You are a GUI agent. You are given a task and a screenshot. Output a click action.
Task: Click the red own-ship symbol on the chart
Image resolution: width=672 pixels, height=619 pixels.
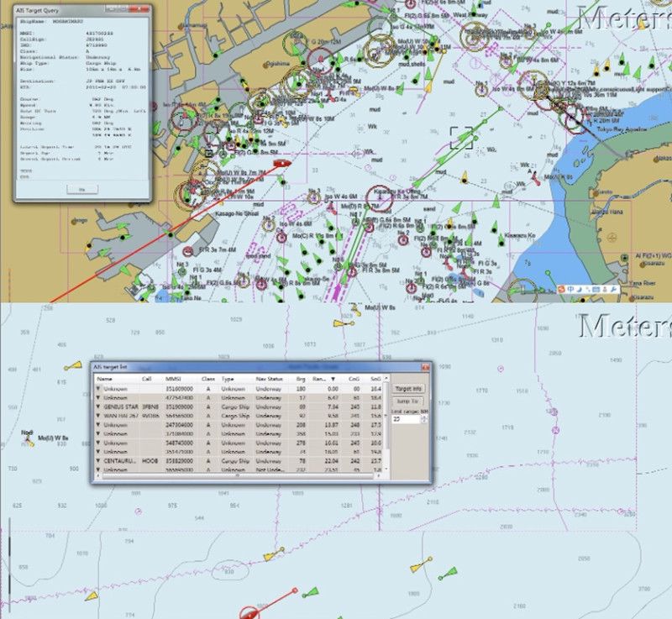click(x=284, y=161)
